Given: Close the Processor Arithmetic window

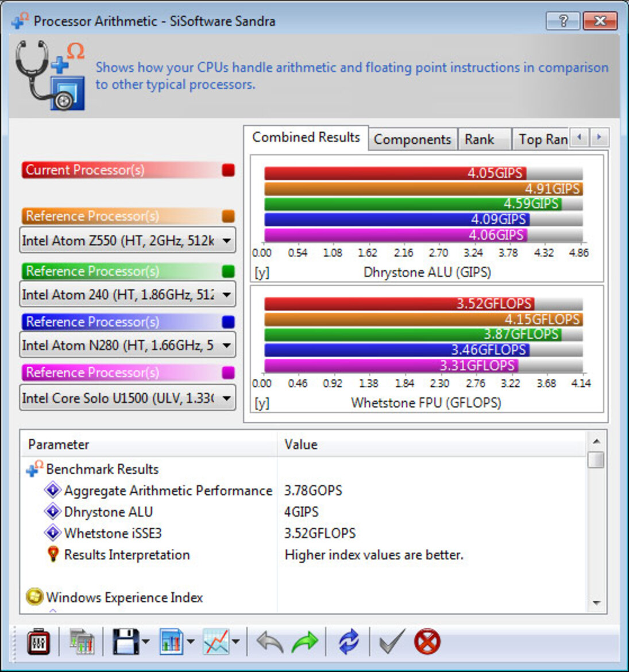Looking at the screenshot, I should click(x=600, y=21).
